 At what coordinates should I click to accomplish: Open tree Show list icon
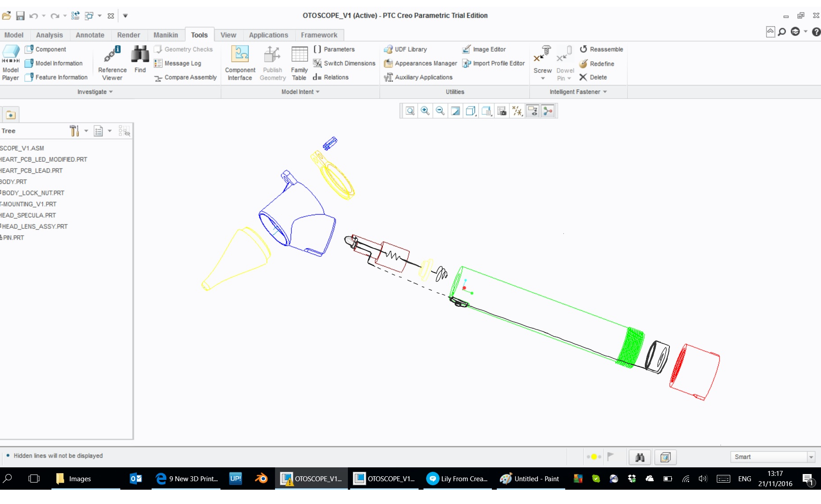pos(98,131)
